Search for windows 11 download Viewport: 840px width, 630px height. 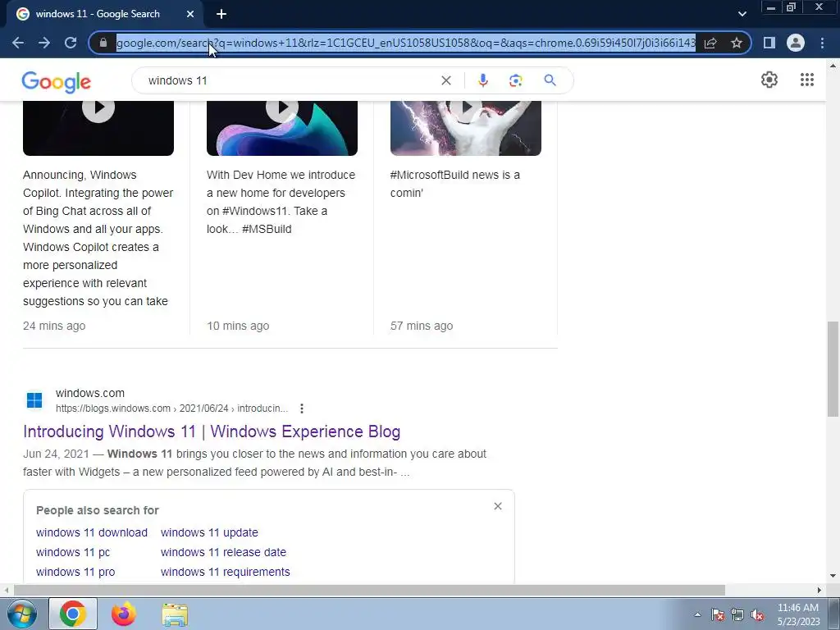coord(92,532)
